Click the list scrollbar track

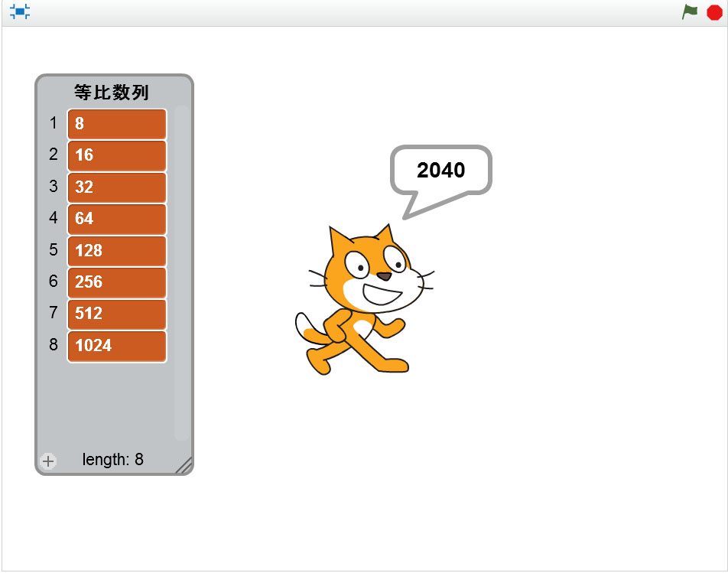coord(181,272)
